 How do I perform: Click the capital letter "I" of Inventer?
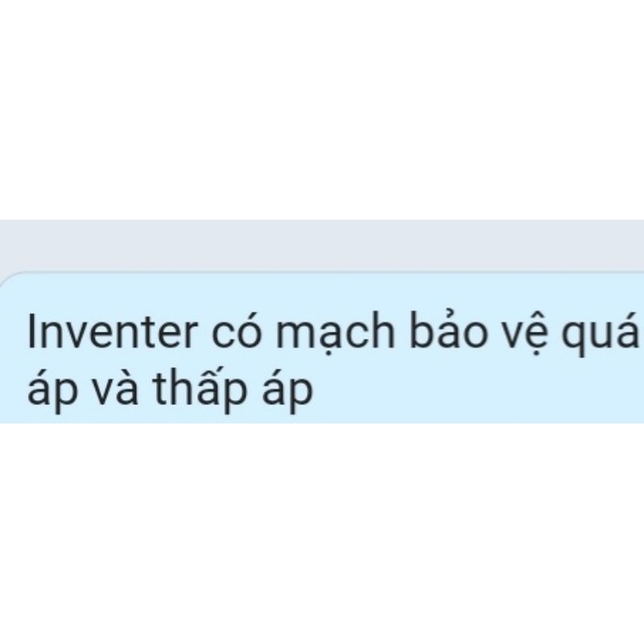click(x=30, y=332)
